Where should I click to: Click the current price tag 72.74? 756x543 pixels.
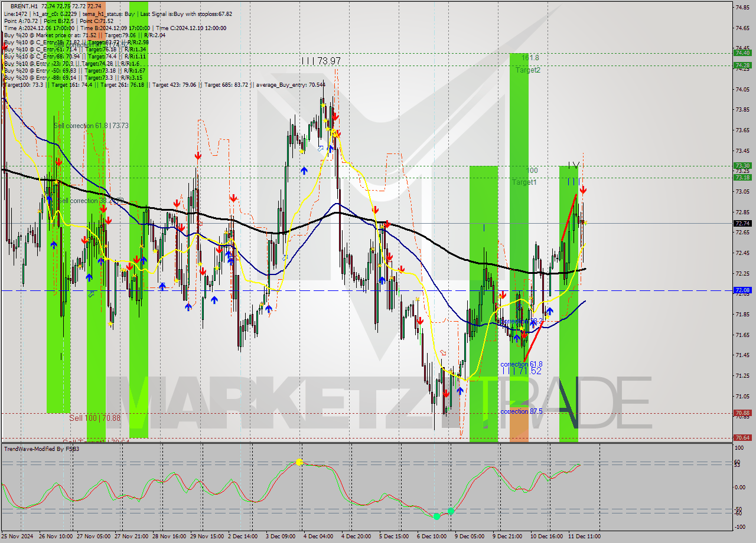pos(742,223)
